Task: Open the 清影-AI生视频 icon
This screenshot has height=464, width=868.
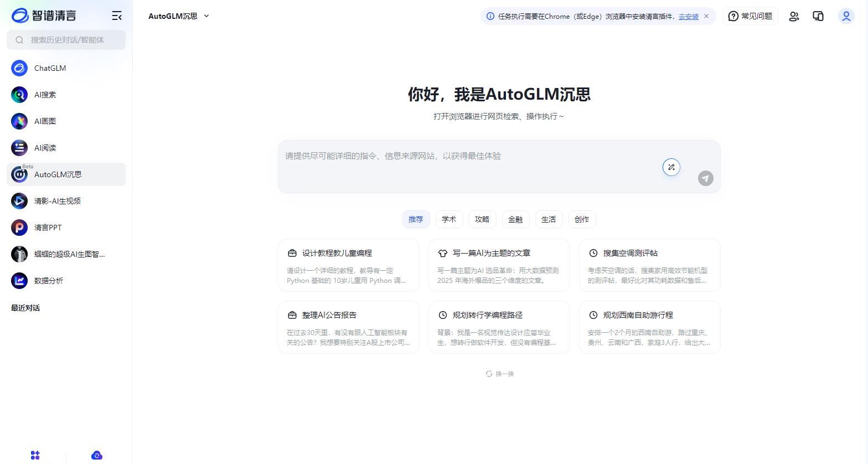Action: 19,201
